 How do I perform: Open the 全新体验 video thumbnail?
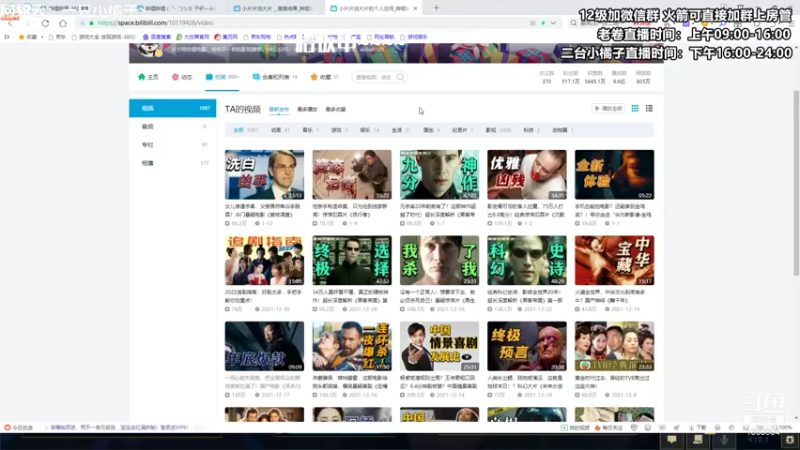point(614,174)
